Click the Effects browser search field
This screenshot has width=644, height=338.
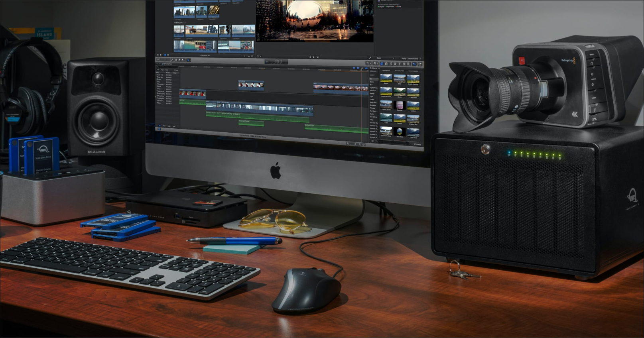pos(393,142)
